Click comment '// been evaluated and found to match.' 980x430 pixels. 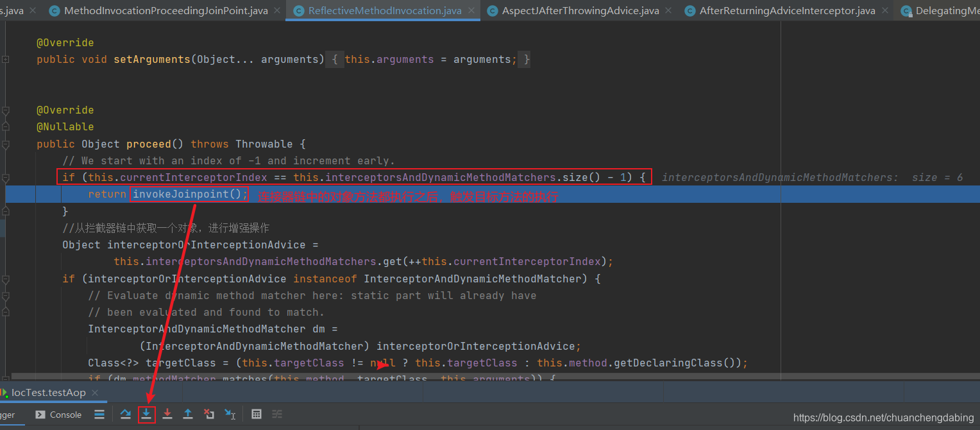point(207,313)
